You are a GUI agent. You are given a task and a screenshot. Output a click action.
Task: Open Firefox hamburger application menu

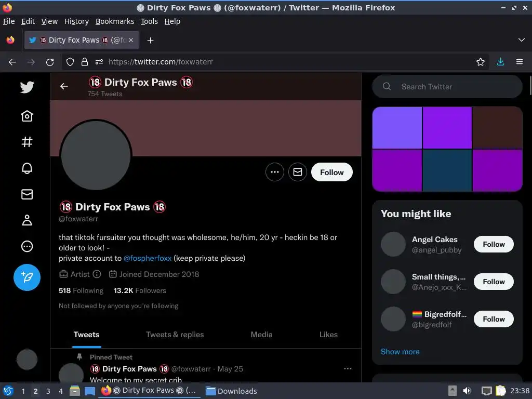pos(520,62)
